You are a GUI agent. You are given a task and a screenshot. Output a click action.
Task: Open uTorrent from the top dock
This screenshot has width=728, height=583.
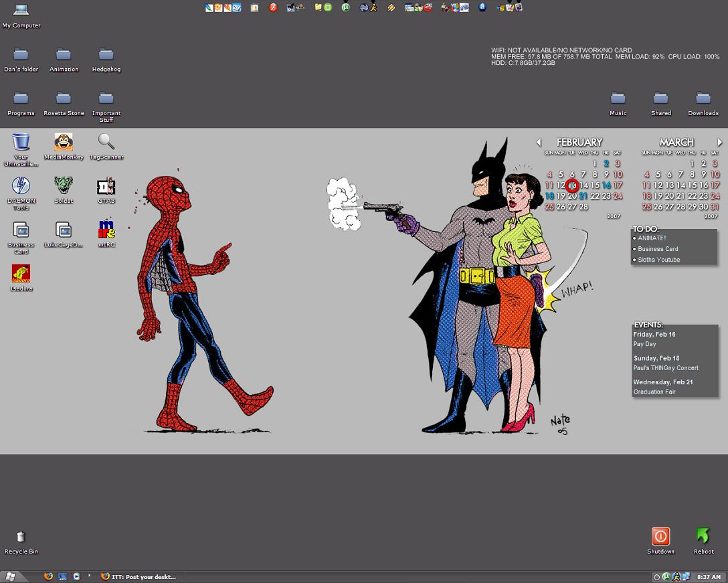pos(345,7)
